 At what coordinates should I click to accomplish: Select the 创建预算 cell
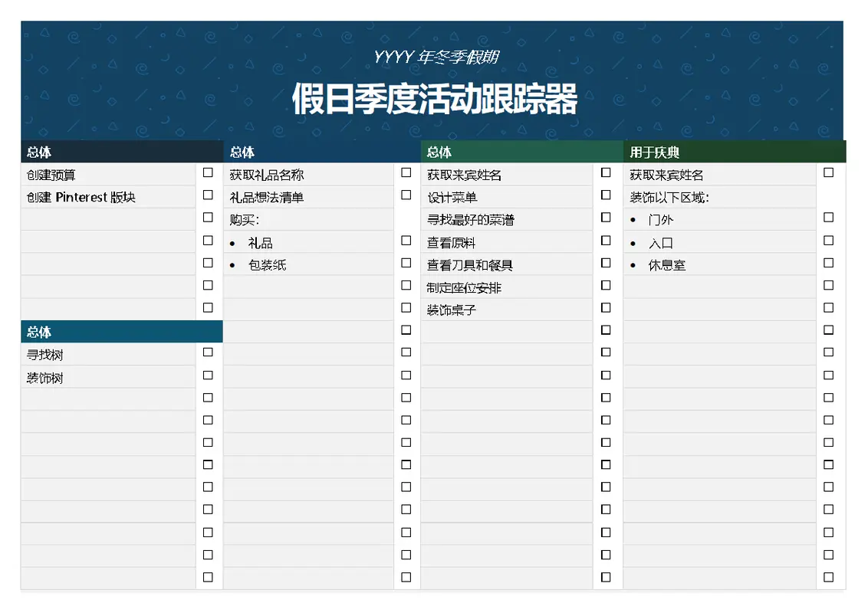[109, 175]
